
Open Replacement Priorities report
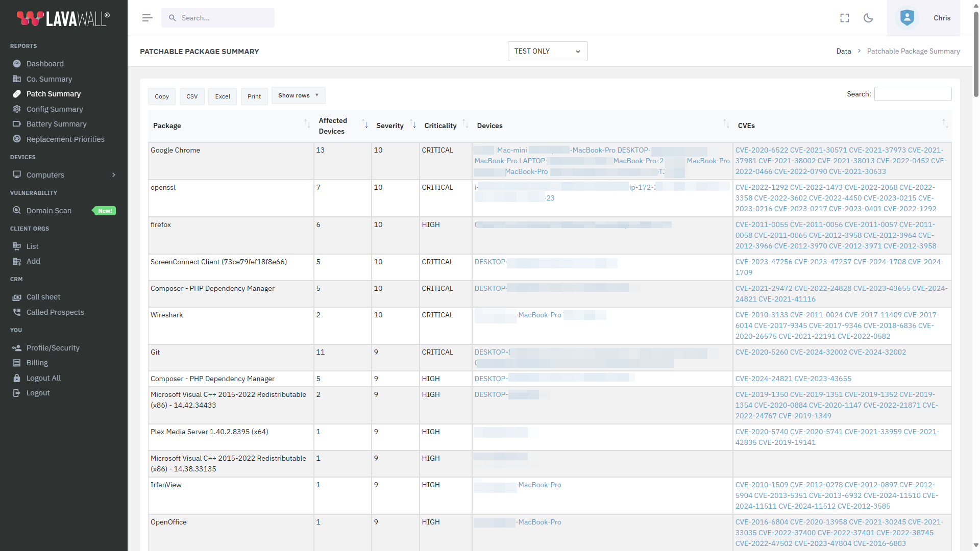click(x=65, y=139)
